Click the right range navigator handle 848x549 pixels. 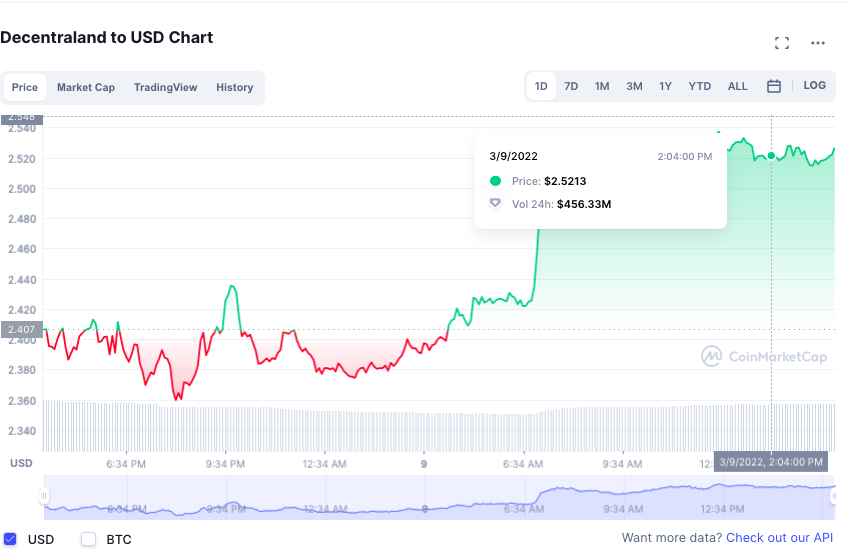click(x=834, y=495)
